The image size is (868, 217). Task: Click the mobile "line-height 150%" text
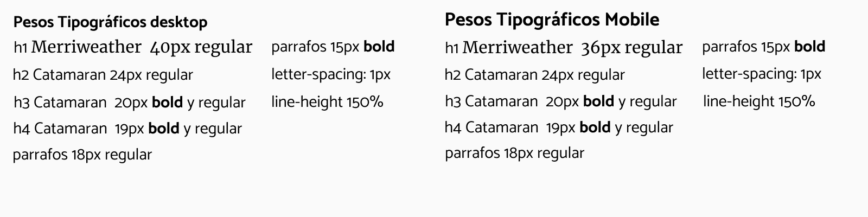pos(759,101)
